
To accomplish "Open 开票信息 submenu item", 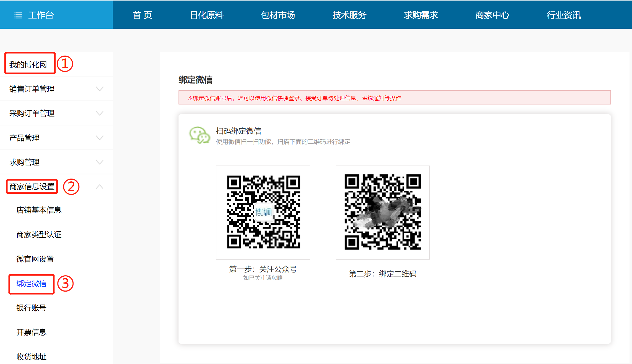I will 31,332.
